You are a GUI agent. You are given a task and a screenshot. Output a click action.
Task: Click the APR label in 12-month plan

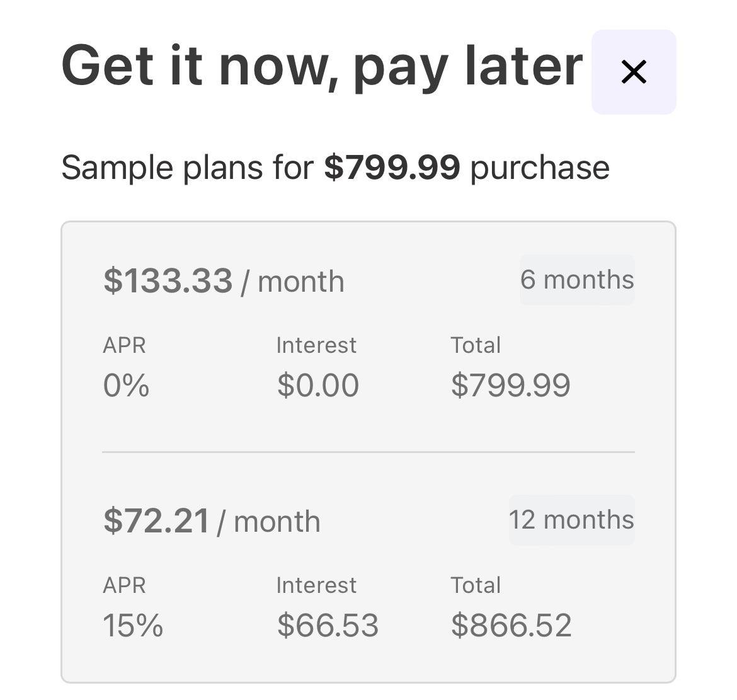pyautogui.click(x=124, y=585)
